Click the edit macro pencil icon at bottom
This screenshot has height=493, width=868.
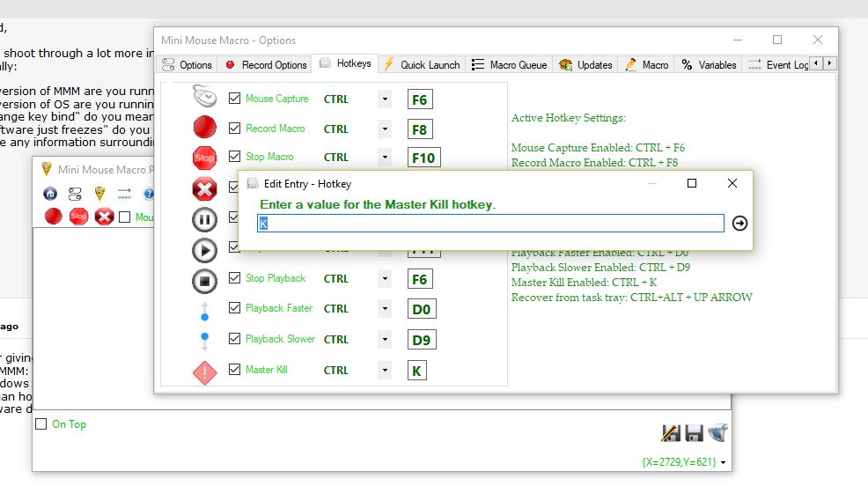click(671, 432)
